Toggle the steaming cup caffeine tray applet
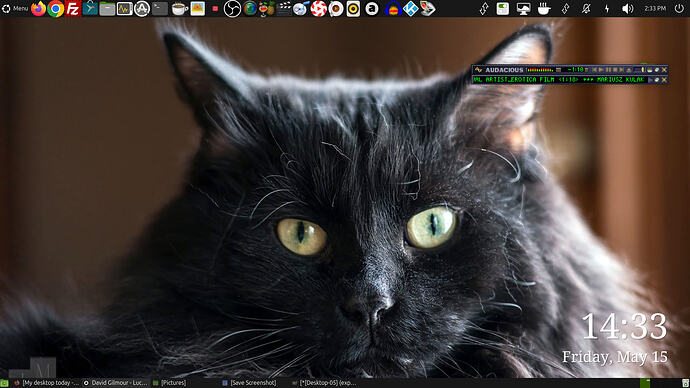This screenshot has height=388, width=690. 544,8
